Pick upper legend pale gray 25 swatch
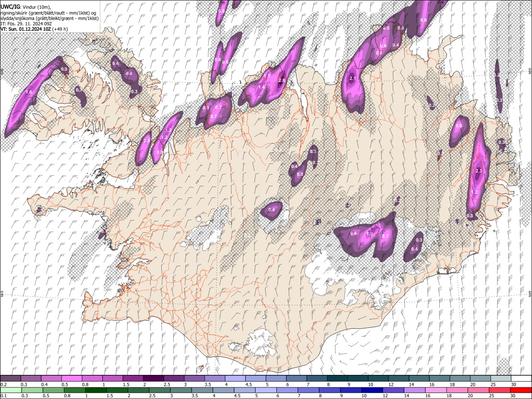 tap(501, 379)
